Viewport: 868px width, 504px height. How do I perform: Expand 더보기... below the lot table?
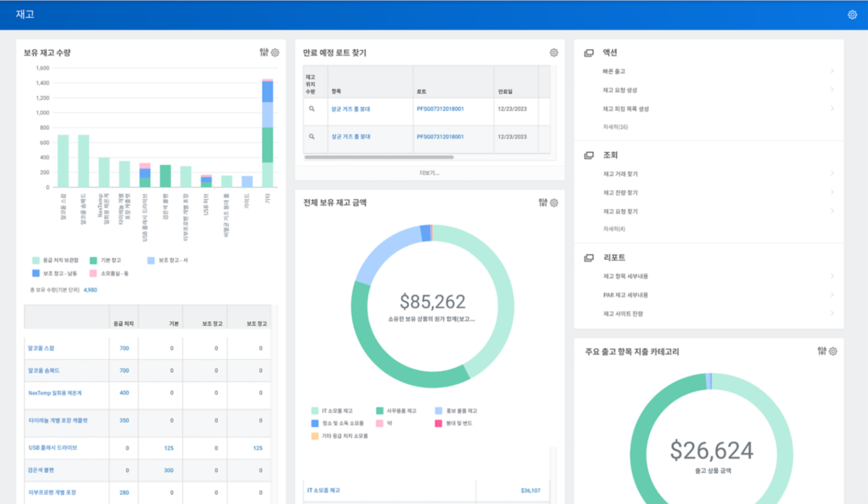(430, 173)
